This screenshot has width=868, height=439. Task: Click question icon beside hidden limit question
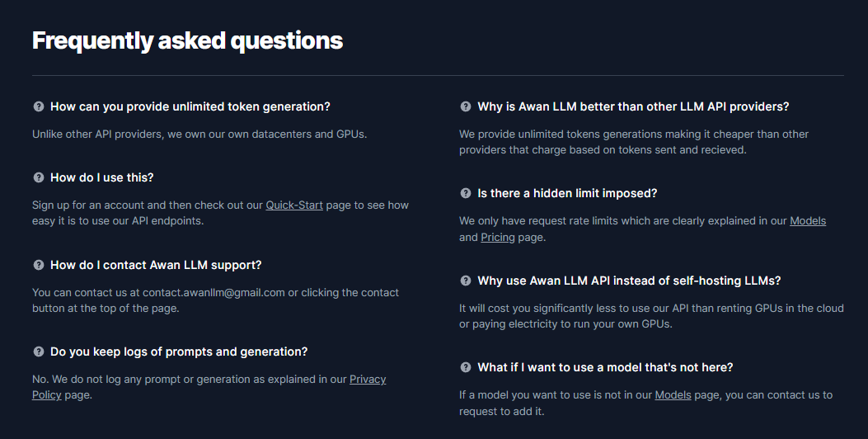click(466, 193)
